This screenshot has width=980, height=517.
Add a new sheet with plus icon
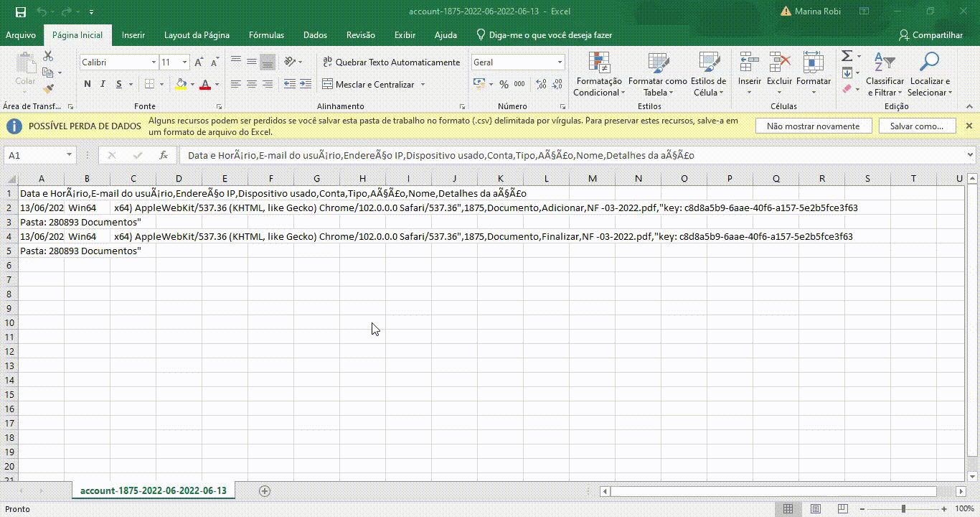pos(265,491)
